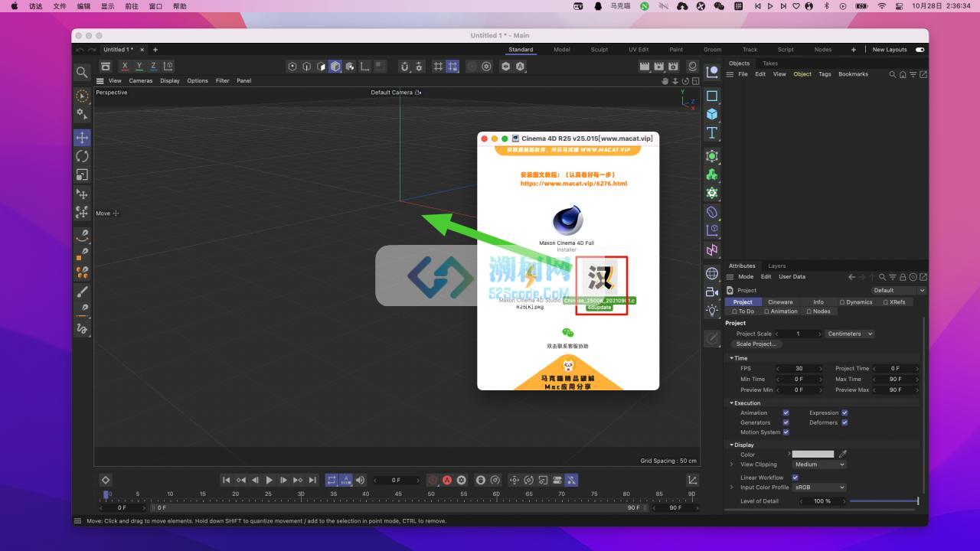Image resolution: width=980 pixels, height=551 pixels.
Task: Open the Cameras viewport menu
Action: (x=140, y=80)
